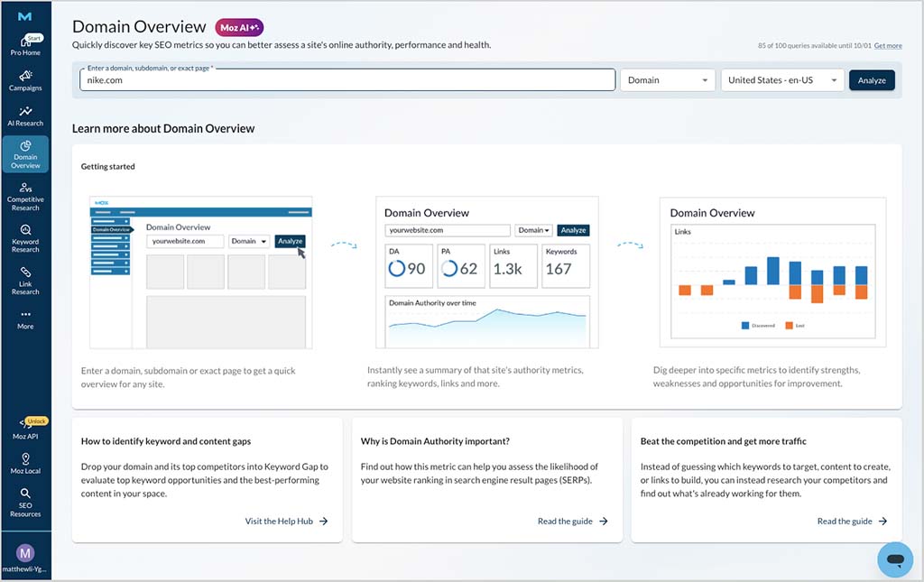Open Competitive Research section

(x=25, y=197)
